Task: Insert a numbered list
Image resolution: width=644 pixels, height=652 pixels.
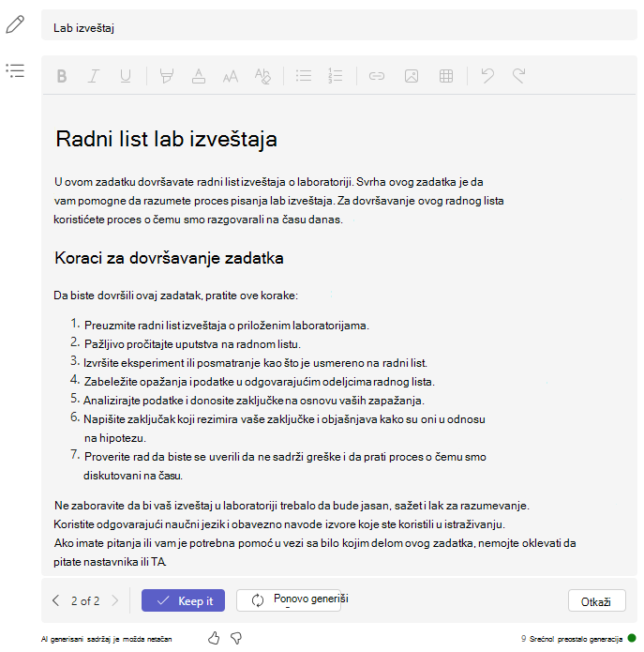Action: click(x=336, y=76)
